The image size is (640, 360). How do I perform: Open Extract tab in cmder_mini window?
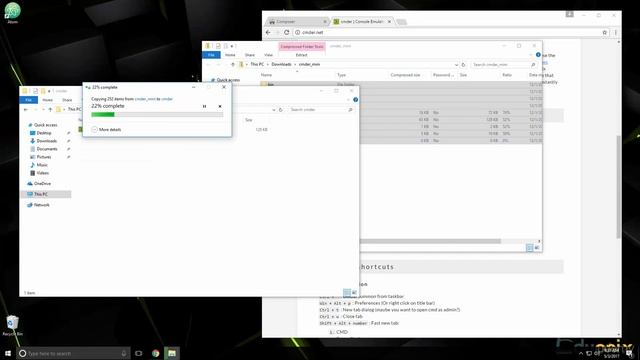coord(302,55)
